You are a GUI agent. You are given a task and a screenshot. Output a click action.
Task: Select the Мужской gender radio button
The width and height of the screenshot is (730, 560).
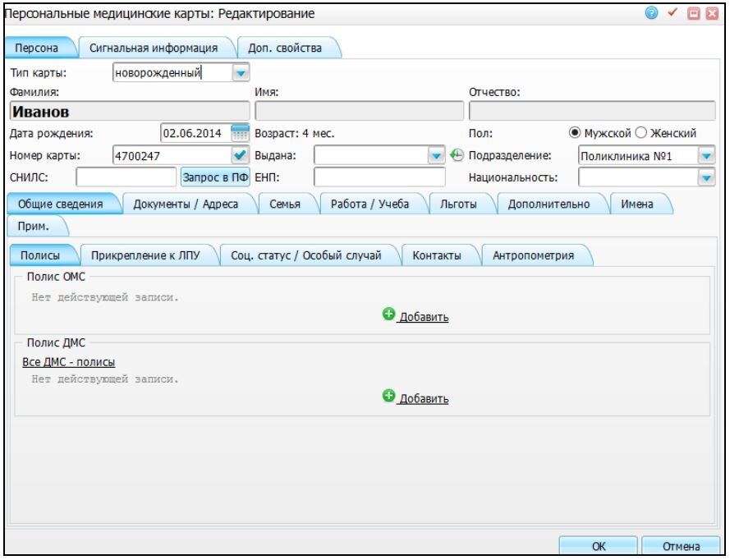[575, 133]
